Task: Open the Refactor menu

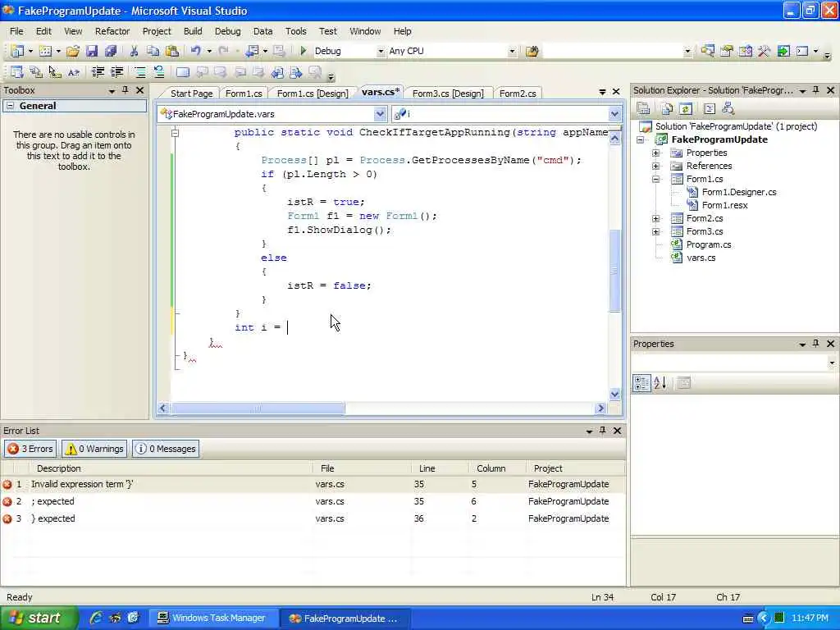Action: coord(112,31)
